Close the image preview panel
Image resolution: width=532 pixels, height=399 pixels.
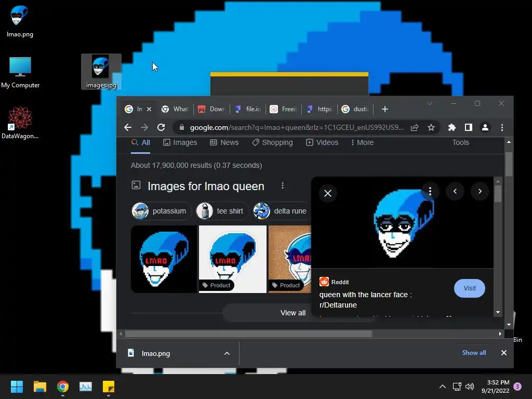pos(328,193)
